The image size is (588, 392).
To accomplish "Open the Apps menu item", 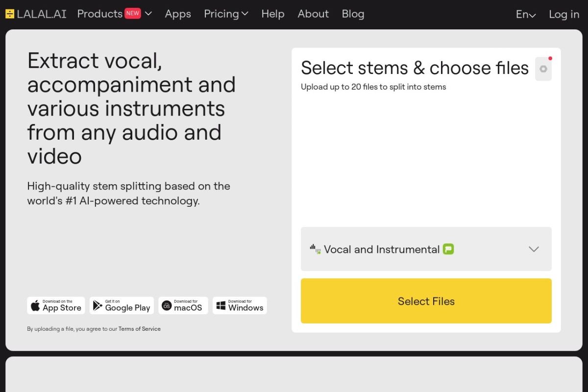I will (x=178, y=14).
